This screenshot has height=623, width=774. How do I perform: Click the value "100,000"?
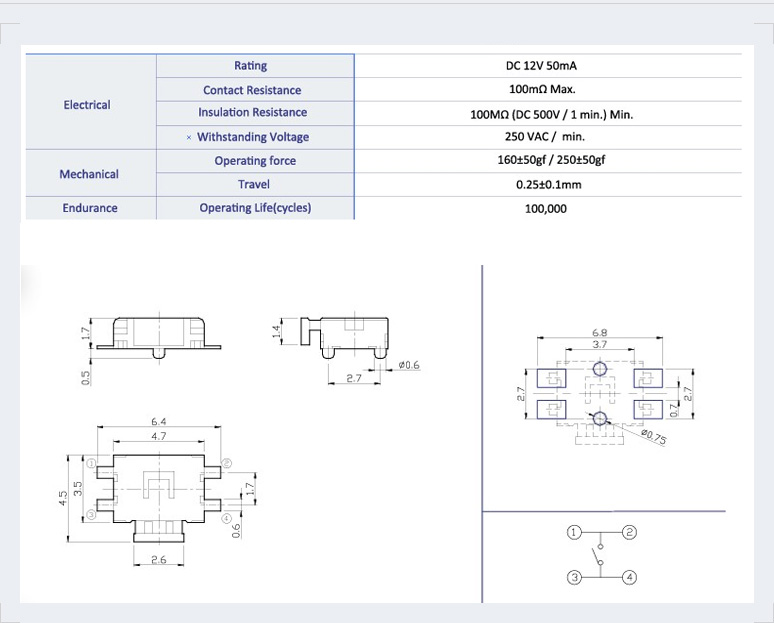(545, 209)
